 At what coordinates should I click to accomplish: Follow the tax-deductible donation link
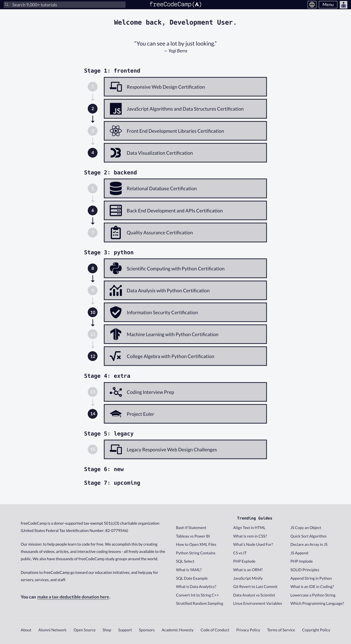73,597
